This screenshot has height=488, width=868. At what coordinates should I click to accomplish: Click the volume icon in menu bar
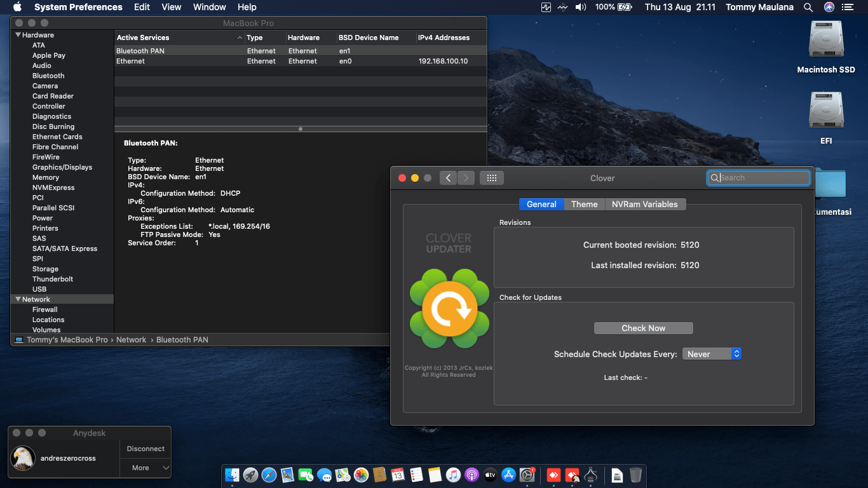point(580,7)
